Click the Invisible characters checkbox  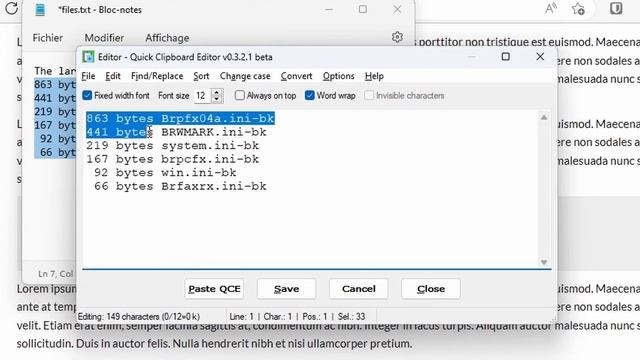(x=369, y=96)
